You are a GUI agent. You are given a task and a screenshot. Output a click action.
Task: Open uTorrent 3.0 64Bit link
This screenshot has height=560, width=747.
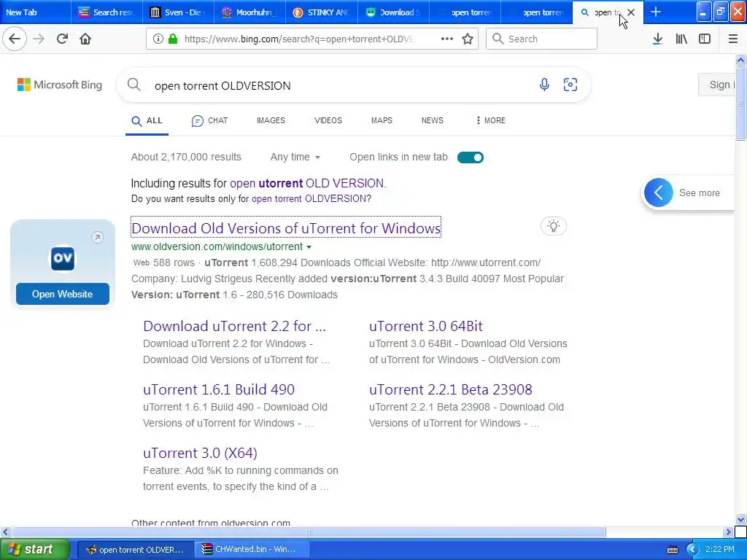coord(426,326)
